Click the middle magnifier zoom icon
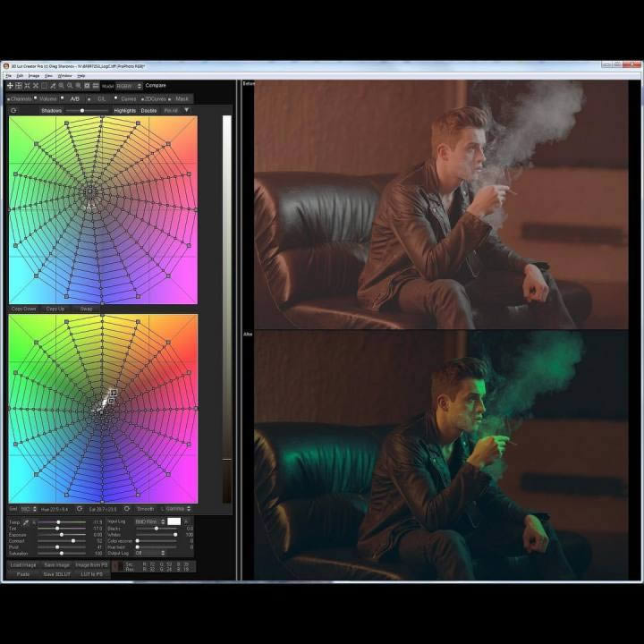The width and height of the screenshot is (644, 644). (70, 86)
